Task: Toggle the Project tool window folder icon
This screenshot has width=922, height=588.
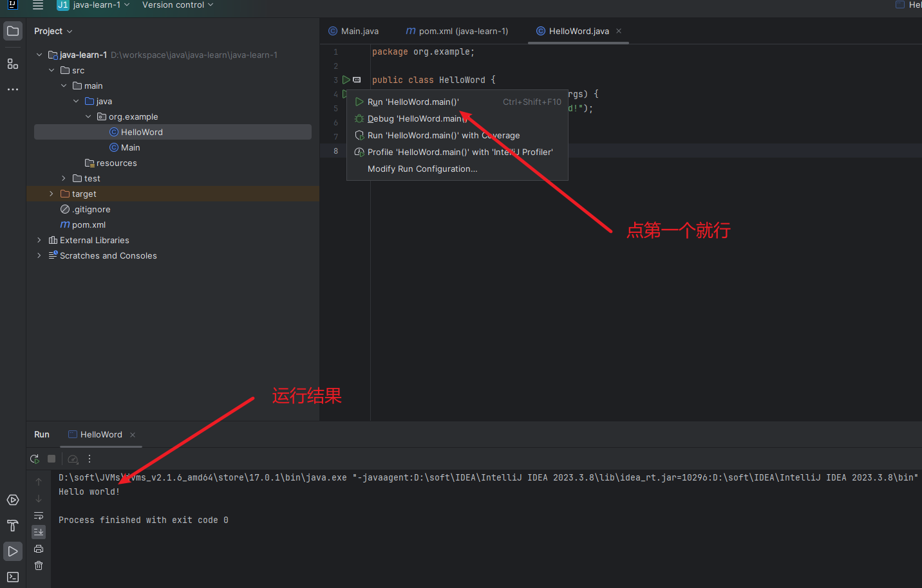Action: click(13, 31)
